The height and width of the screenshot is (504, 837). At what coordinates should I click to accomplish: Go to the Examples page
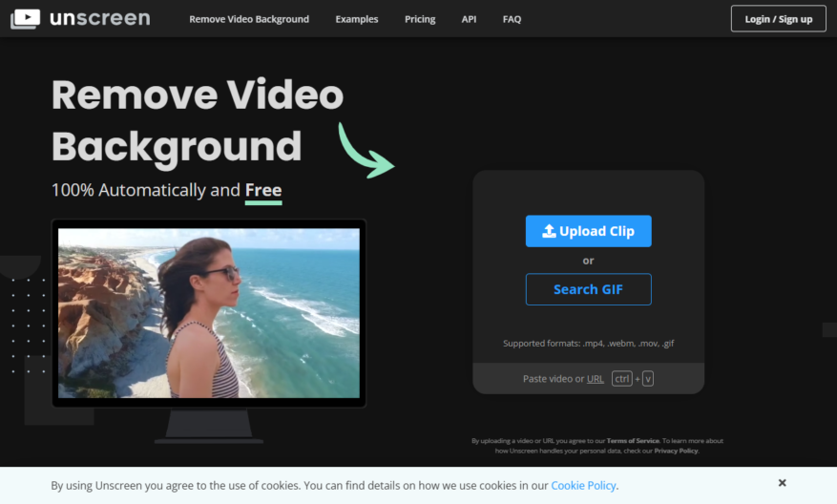point(357,19)
